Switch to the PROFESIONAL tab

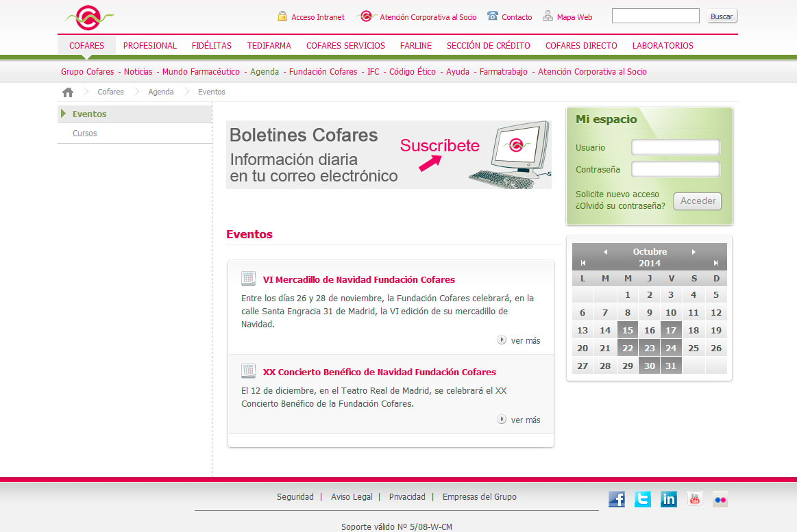pyautogui.click(x=149, y=45)
